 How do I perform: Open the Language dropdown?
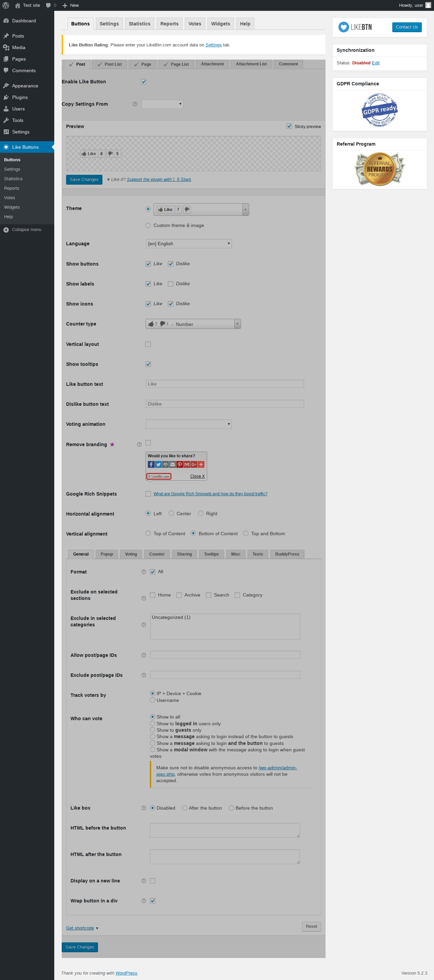(189, 244)
